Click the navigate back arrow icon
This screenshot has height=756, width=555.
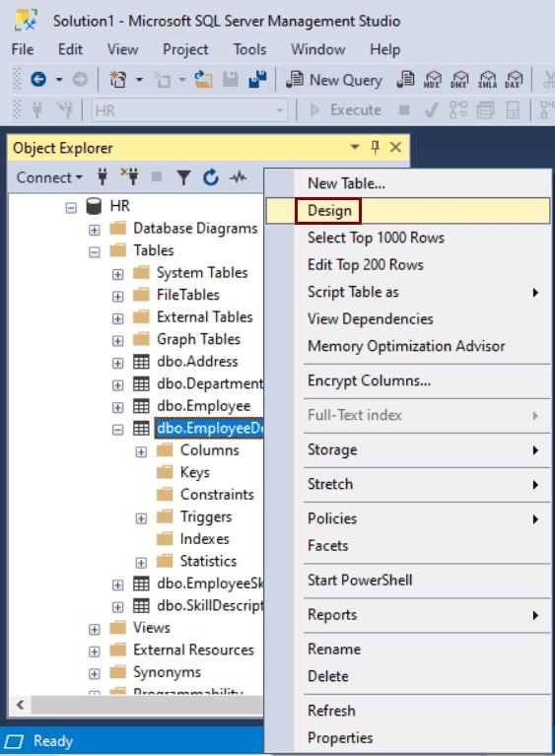[38, 79]
